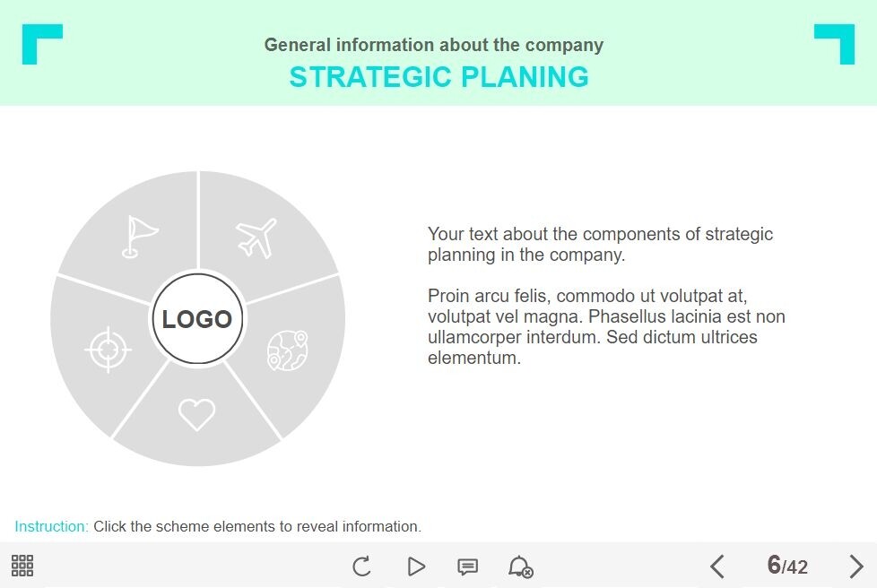Select the heart segment of the diagram
Viewport: 877px width, 588px height.
(x=196, y=414)
